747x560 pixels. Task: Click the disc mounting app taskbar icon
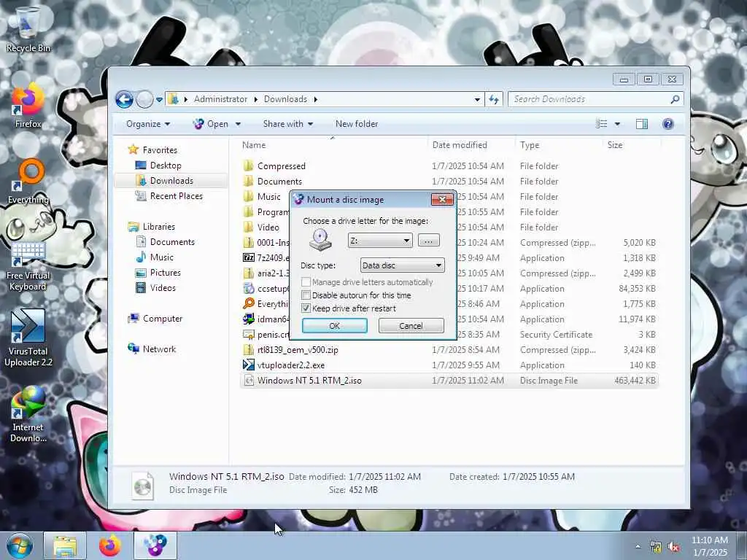point(155,545)
